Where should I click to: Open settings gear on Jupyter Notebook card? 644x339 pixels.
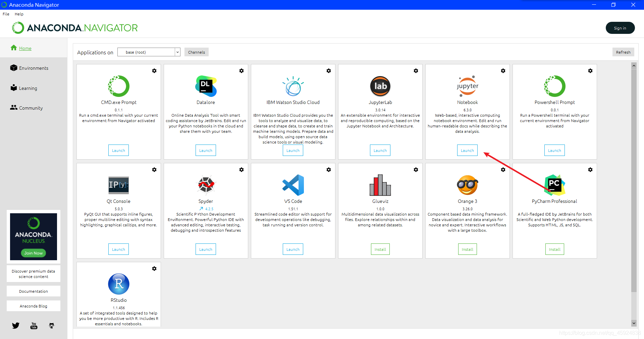coord(503,71)
